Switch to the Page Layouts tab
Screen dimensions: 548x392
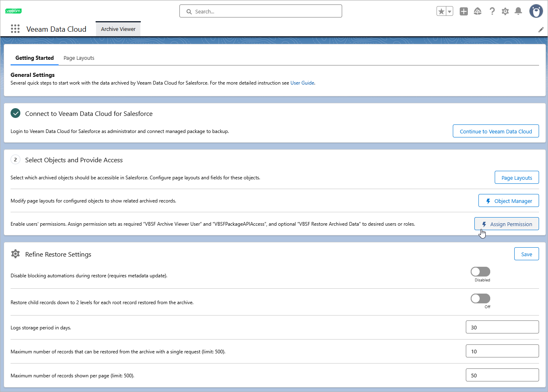tap(79, 58)
